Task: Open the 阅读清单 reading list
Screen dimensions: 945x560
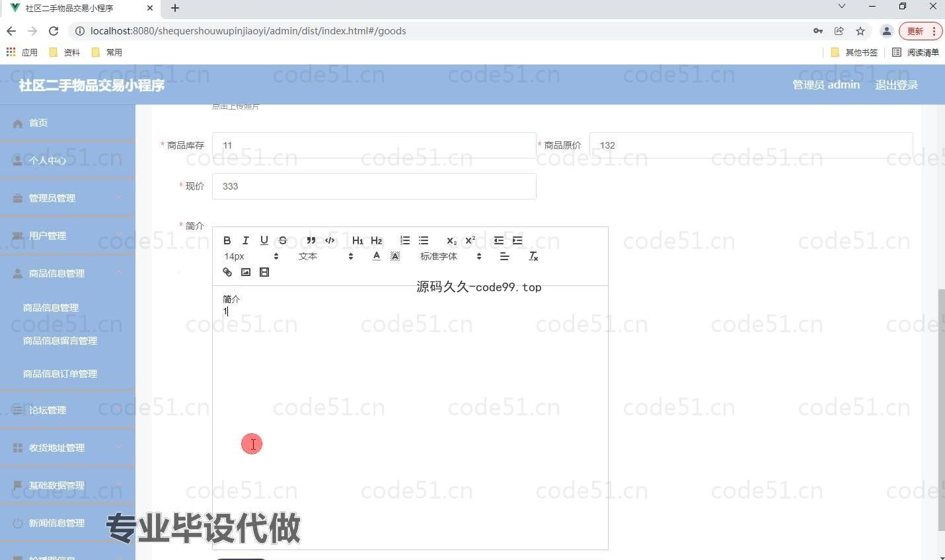Action: (915, 52)
